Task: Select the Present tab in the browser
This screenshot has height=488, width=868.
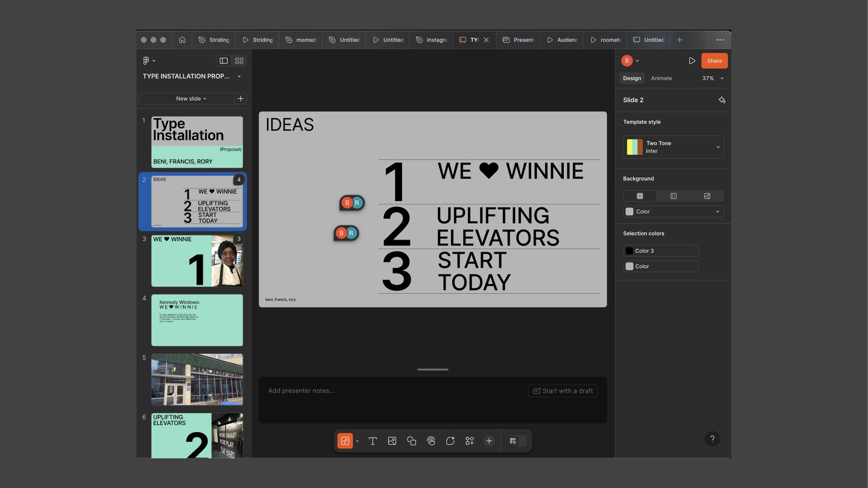Action: [x=518, y=40]
